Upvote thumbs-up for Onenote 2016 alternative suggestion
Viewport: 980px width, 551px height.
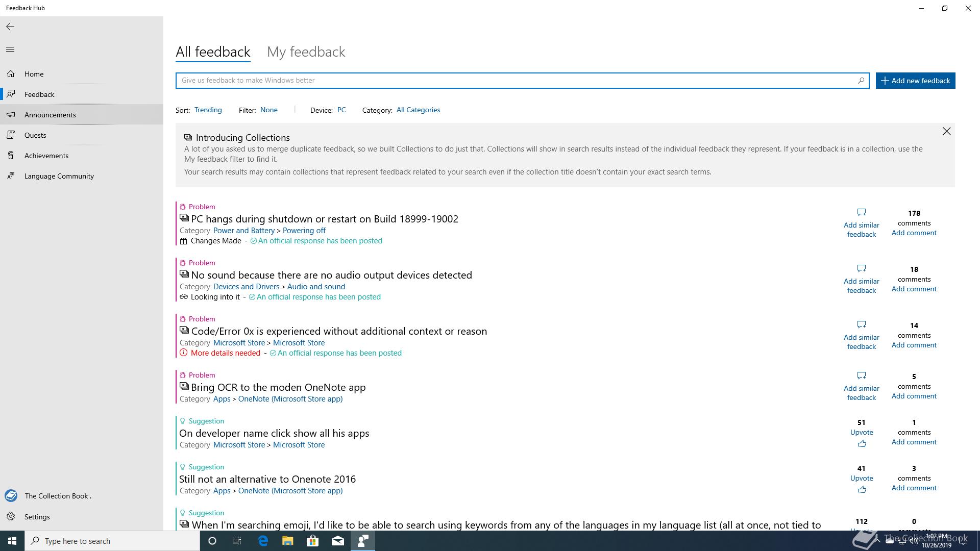click(x=862, y=489)
